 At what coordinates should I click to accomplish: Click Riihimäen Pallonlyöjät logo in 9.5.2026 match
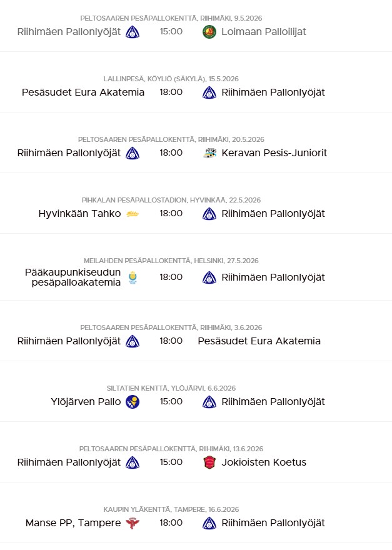click(x=133, y=31)
